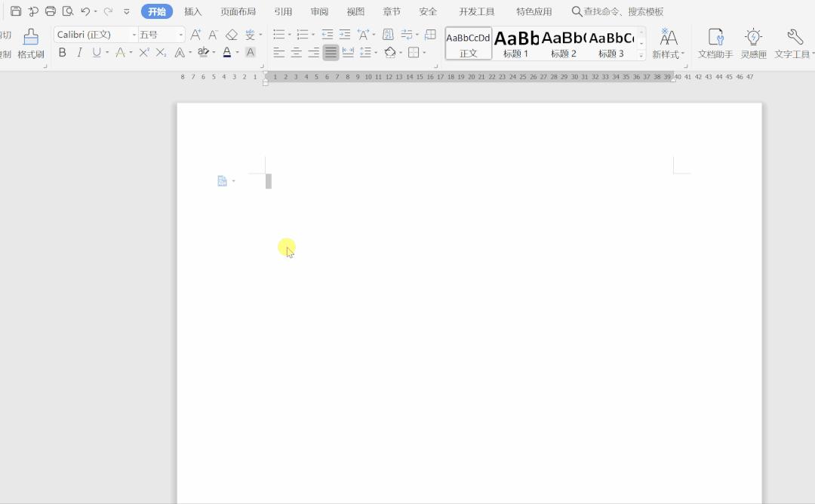Align text left
The height and width of the screenshot is (504, 815).
tap(279, 53)
